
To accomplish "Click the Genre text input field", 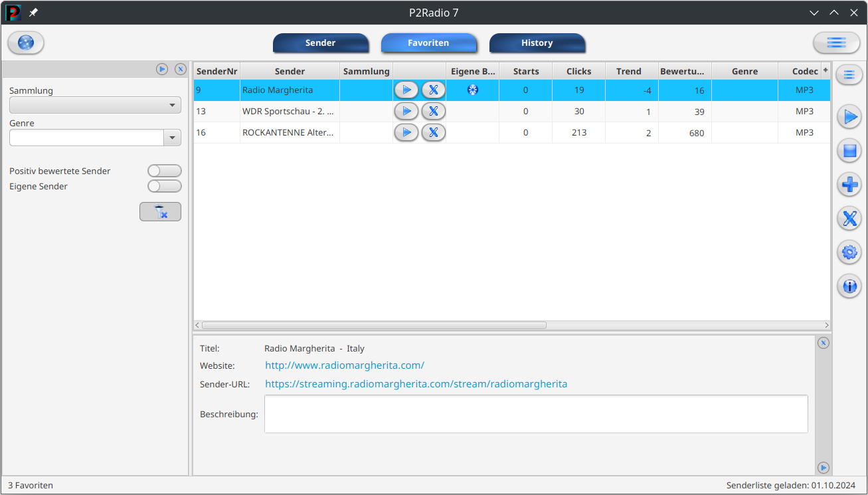I will pyautogui.click(x=87, y=138).
